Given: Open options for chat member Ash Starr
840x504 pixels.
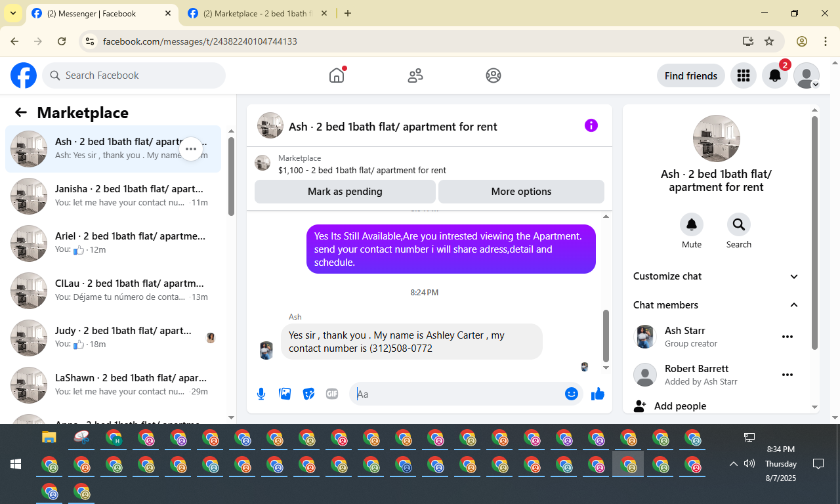Looking at the screenshot, I should pyautogui.click(x=787, y=337).
